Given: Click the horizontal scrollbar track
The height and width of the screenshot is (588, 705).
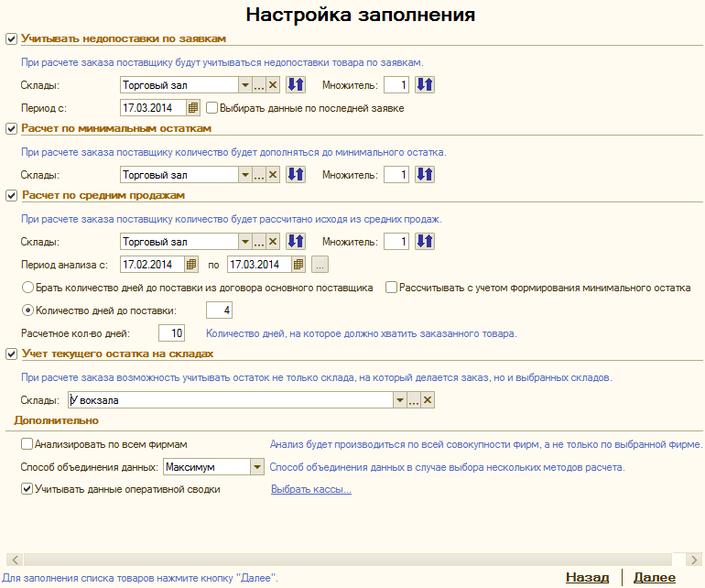Looking at the screenshot, I should (348, 560).
